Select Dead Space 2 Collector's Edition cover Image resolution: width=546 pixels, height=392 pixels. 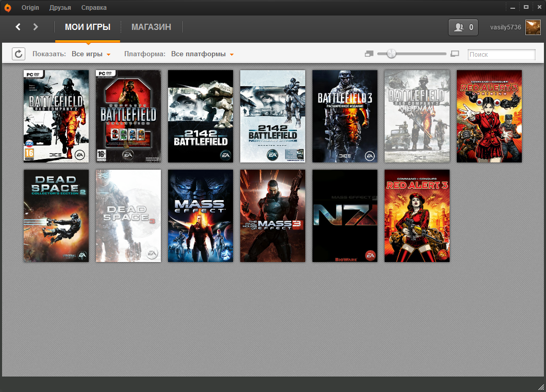pyautogui.click(x=56, y=216)
